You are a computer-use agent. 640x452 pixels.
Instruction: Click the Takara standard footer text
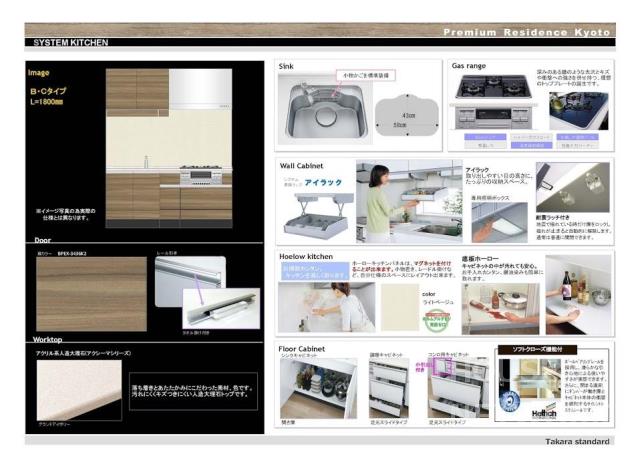click(579, 441)
